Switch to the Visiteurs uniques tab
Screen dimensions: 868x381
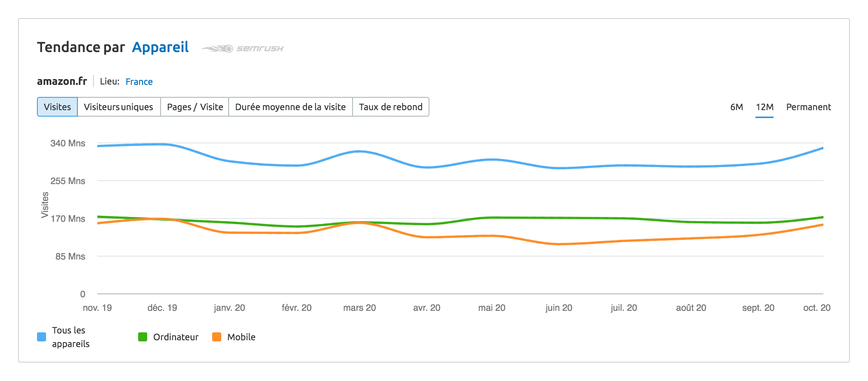[119, 107]
